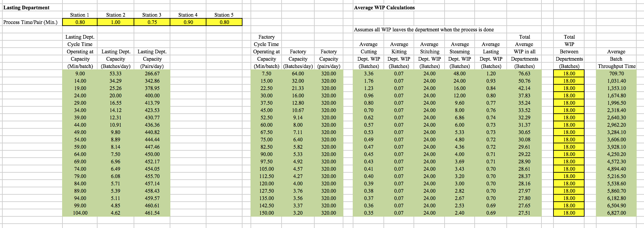This screenshot has width=644, height=228.
Task: Select Cutting Dept WIP cell 1.23
Action: pyautogui.click(x=369, y=88)
